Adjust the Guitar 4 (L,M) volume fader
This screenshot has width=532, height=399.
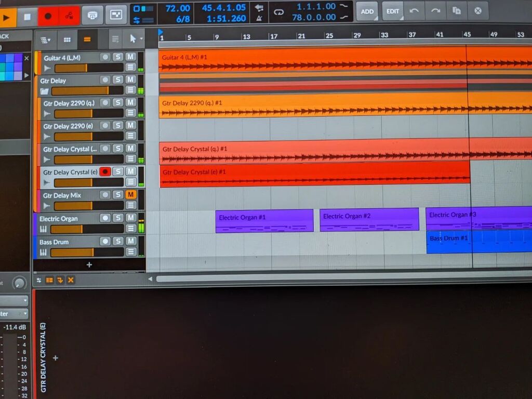coord(88,68)
